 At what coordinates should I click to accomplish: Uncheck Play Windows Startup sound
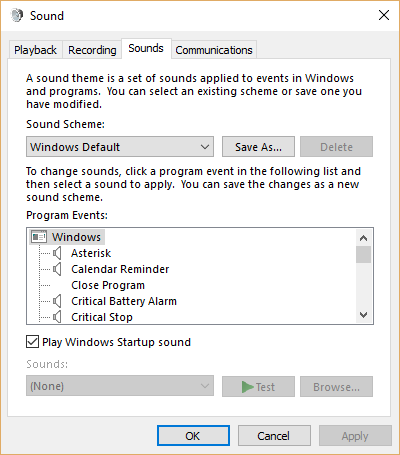[x=32, y=342]
